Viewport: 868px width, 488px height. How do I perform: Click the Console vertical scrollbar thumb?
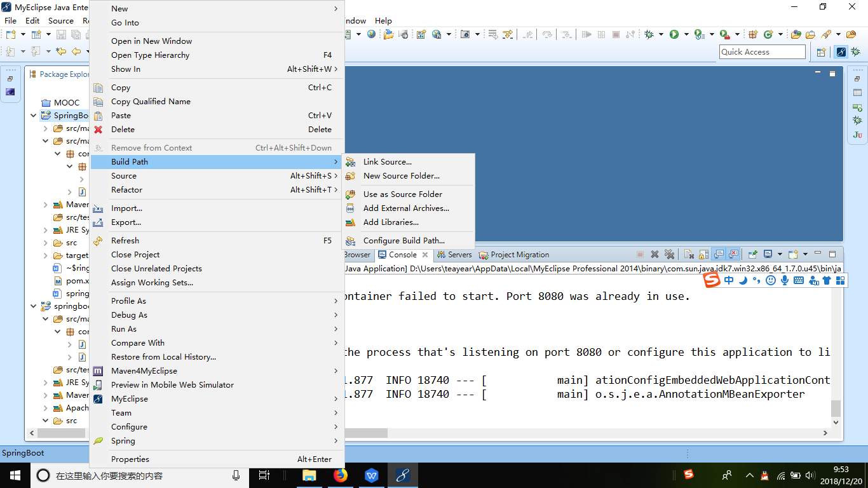pos(836,408)
